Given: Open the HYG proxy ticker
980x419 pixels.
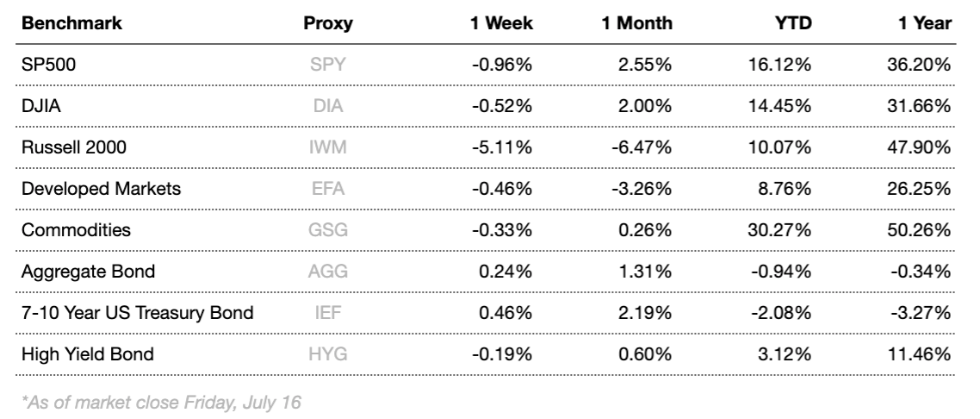Looking at the screenshot, I should pos(328,354).
